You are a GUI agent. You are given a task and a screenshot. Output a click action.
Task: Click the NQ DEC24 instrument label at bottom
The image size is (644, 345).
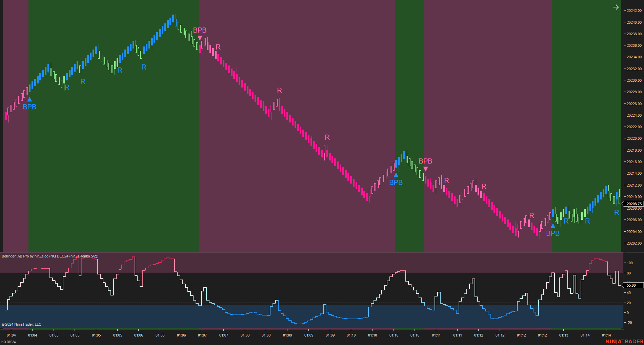point(8,342)
